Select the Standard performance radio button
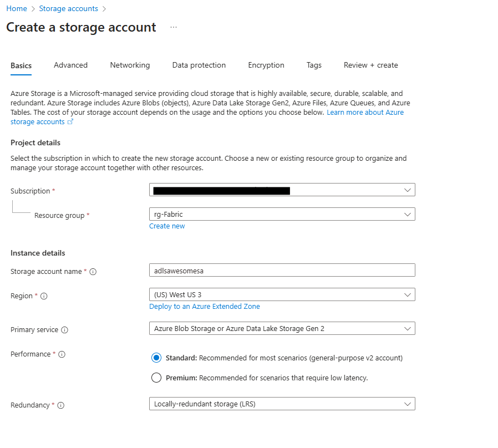 point(156,358)
